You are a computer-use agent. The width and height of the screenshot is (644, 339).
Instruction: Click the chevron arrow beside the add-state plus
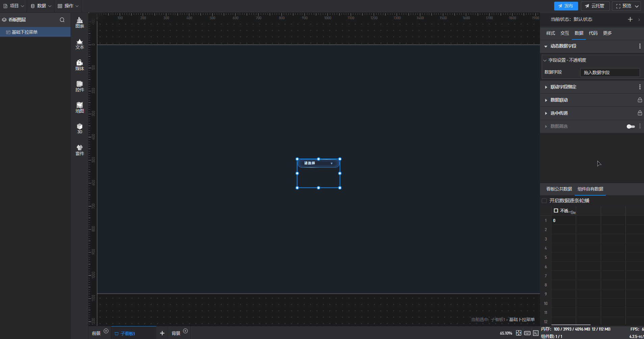pyautogui.click(x=639, y=20)
